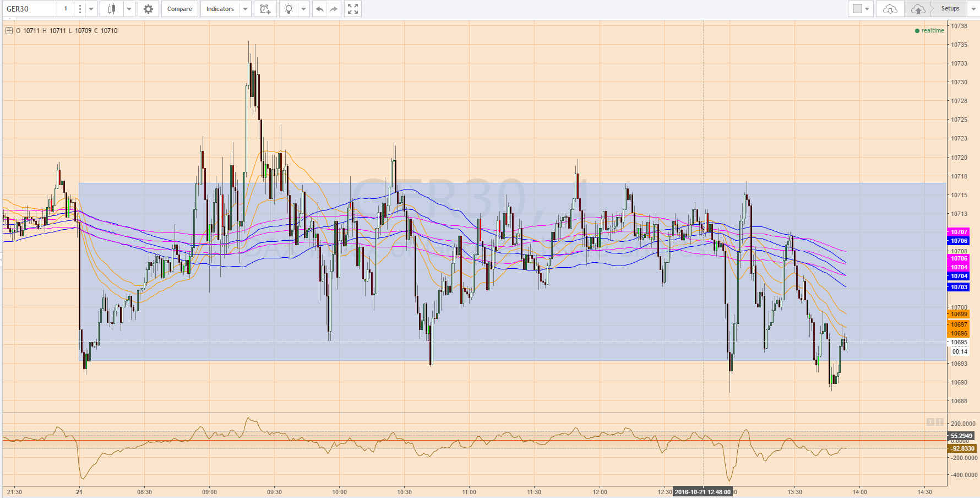Click the 55.2949 indicator value label
This screenshot has width=980, height=498.
click(x=961, y=436)
